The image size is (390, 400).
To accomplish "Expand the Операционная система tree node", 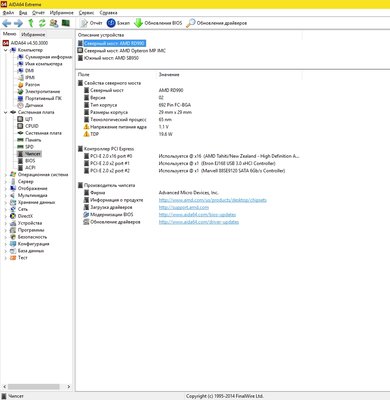I will pos(6,175).
